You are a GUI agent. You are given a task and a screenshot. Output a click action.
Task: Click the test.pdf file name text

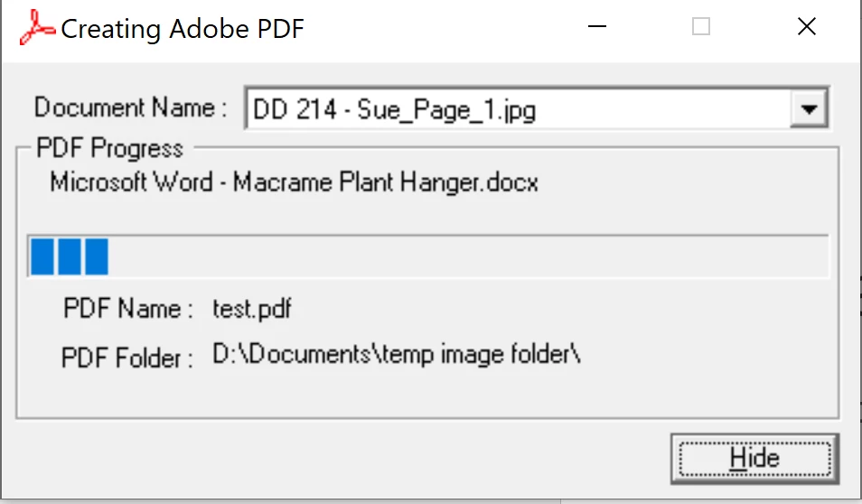click(x=252, y=308)
